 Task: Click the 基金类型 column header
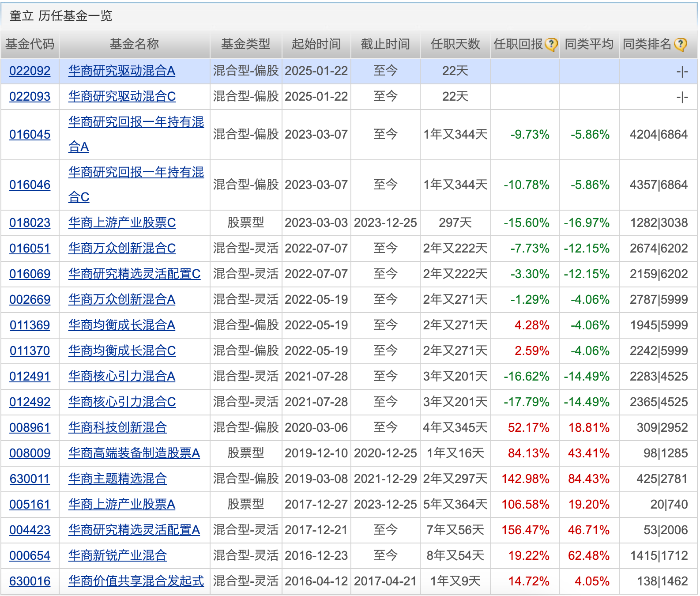pyautogui.click(x=246, y=44)
